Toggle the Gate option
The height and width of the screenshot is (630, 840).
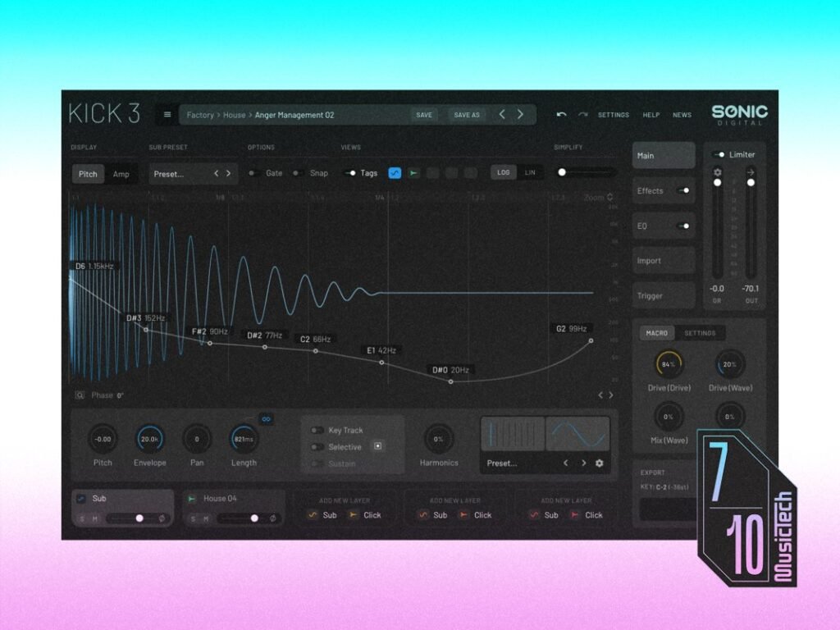click(254, 173)
